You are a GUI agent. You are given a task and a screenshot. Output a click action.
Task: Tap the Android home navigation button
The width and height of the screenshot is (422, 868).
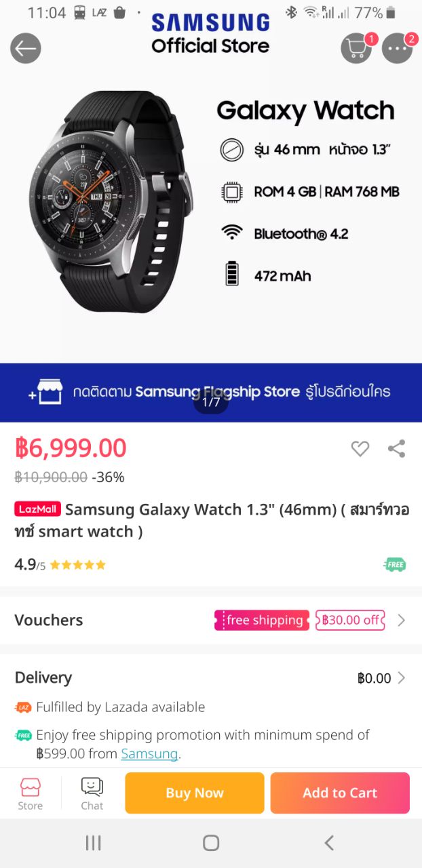(211, 842)
